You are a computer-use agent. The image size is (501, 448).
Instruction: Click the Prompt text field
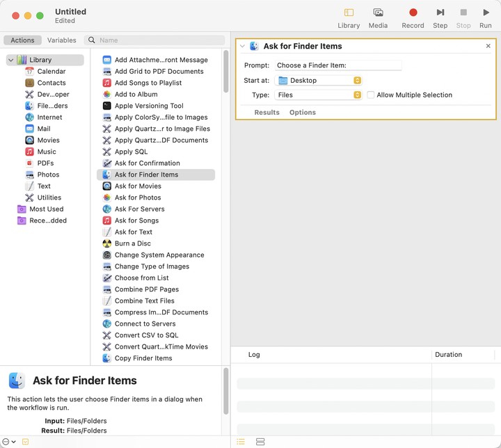(x=337, y=65)
